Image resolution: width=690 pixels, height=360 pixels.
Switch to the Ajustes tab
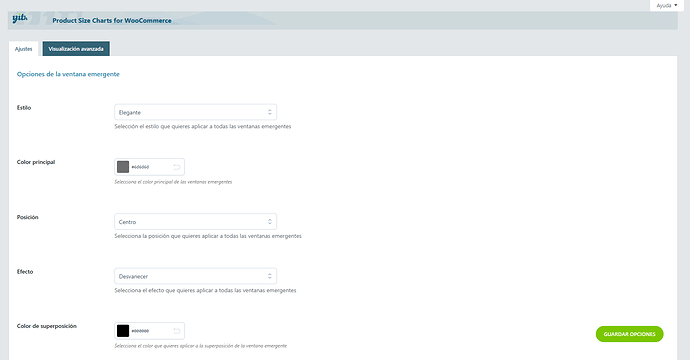[x=24, y=49]
